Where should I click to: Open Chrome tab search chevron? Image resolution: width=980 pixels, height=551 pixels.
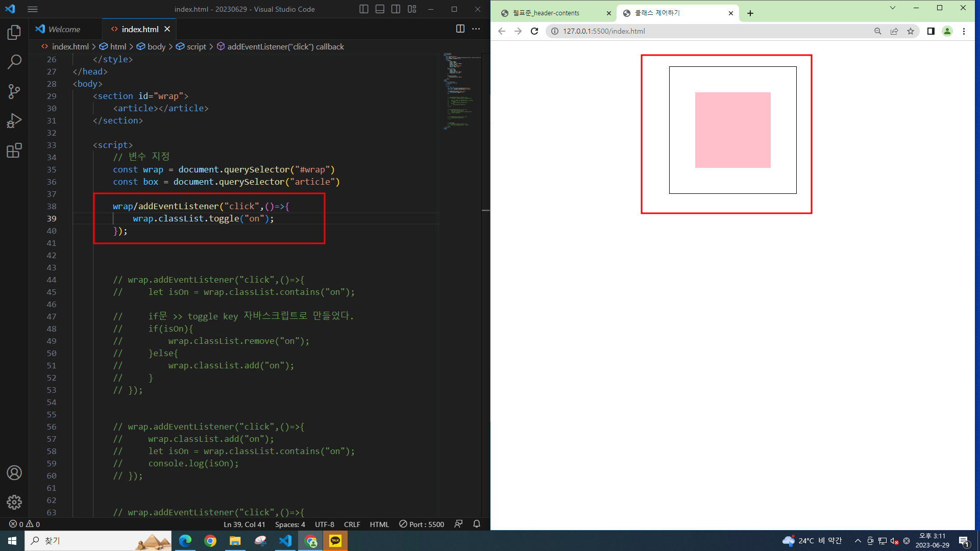pyautogui.click(x=892, y=8)
